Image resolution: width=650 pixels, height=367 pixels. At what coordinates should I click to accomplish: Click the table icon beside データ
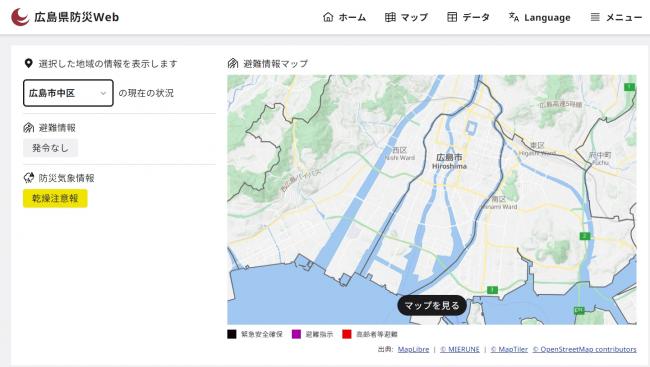tap(452, 17)
